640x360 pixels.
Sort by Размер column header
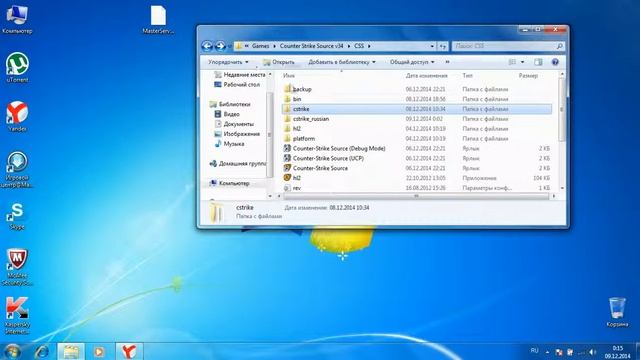(x=528, y=76)
